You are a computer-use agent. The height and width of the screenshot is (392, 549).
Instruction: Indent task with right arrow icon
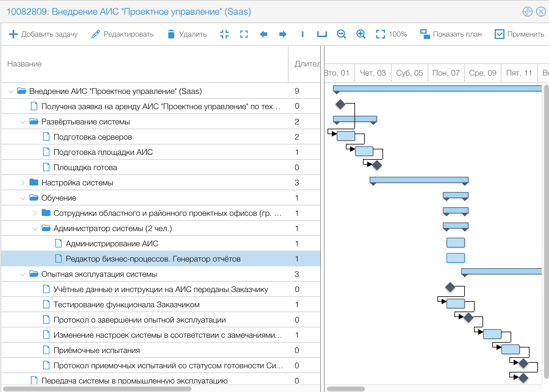pyautogui.click(x=283, y=34)
